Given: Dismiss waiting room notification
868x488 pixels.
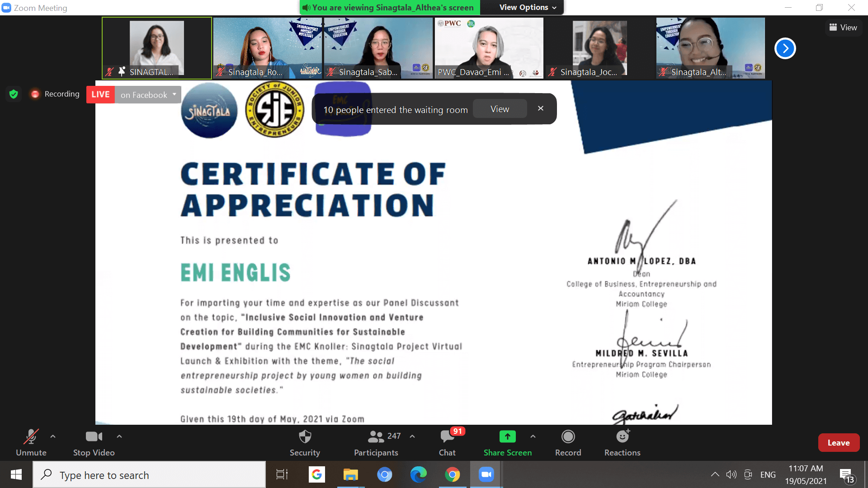Looking at the screenshot, I should click(x=541, y=108).
